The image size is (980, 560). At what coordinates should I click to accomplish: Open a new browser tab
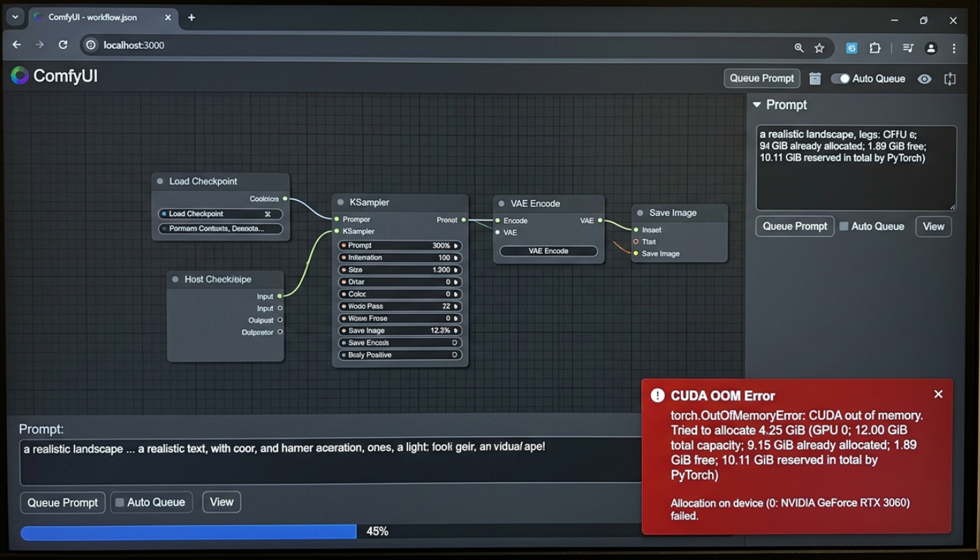point(191,17)
